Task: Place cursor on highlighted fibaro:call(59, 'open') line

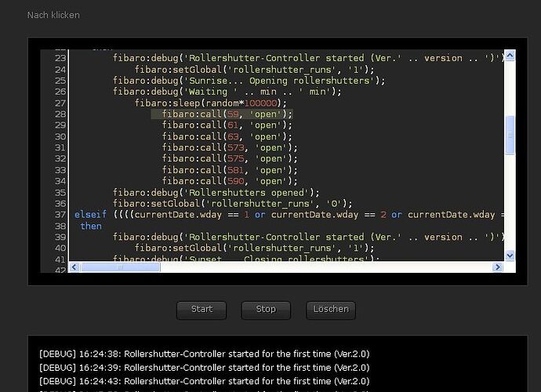Action: (x=227, y=114)
